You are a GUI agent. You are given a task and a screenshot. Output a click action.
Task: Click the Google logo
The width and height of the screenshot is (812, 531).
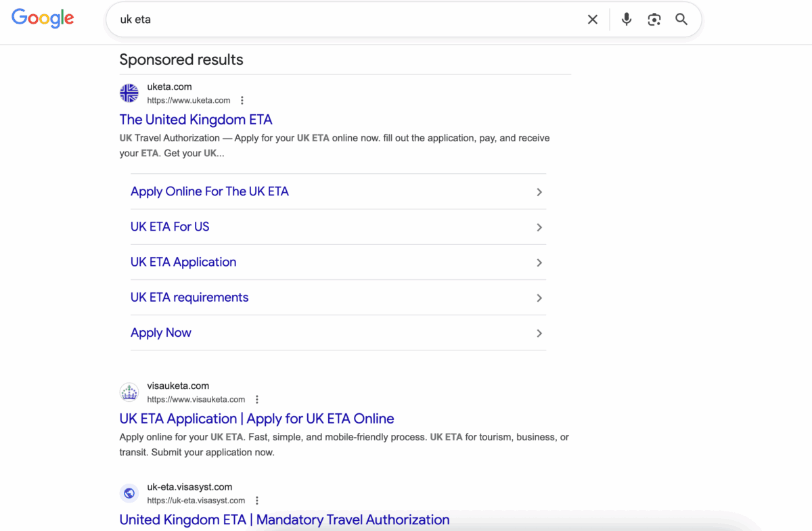coord(42,18)
